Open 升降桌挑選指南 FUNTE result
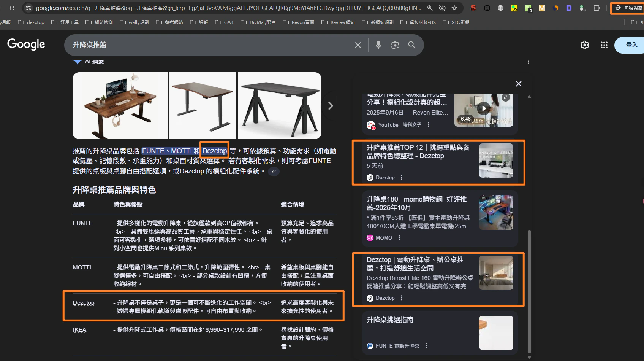 390,320
